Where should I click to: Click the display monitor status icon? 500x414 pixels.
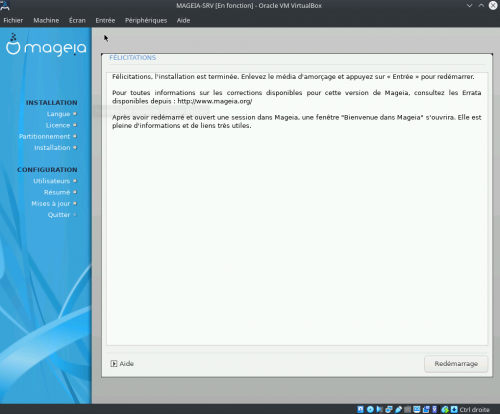tap(417, 409)
